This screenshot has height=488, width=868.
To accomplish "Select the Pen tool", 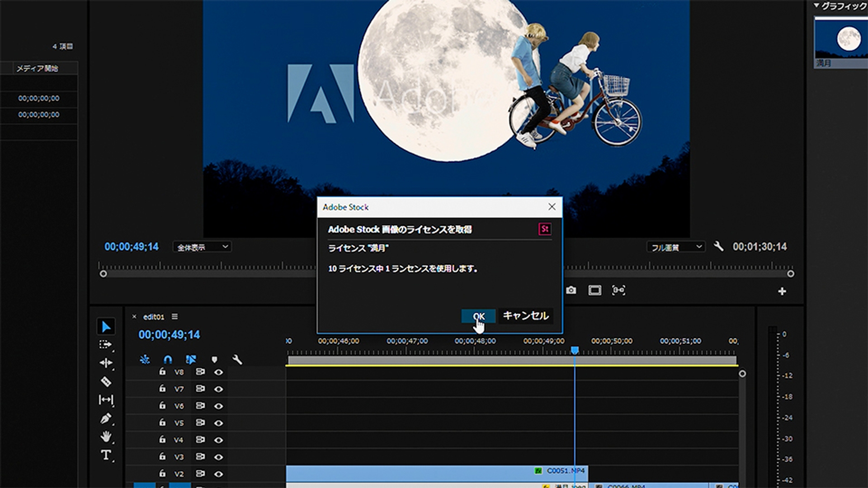I will (106, 418).
